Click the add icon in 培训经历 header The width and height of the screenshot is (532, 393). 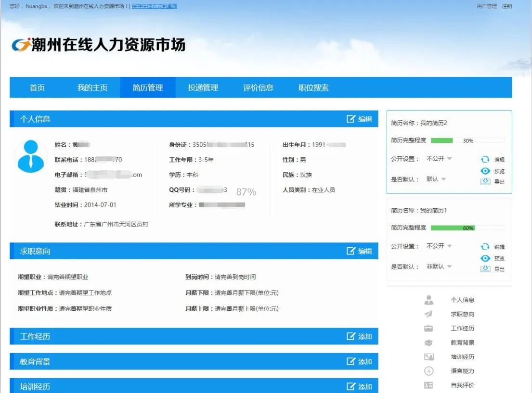pos(351,386)
